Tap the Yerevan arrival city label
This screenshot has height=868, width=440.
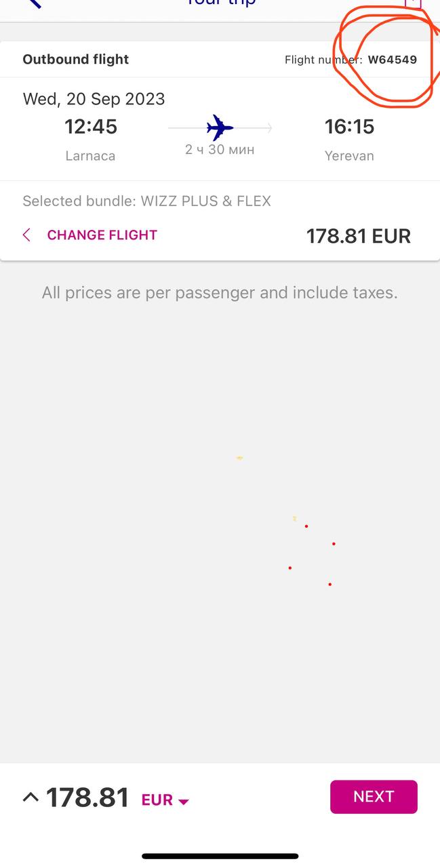[349, 156]
